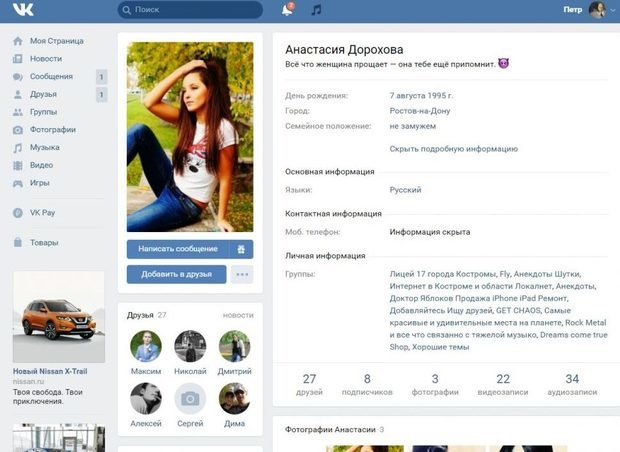This screenshot has height=452, width=620.
Task: Open the notifications bell icon
Action: 287,9
